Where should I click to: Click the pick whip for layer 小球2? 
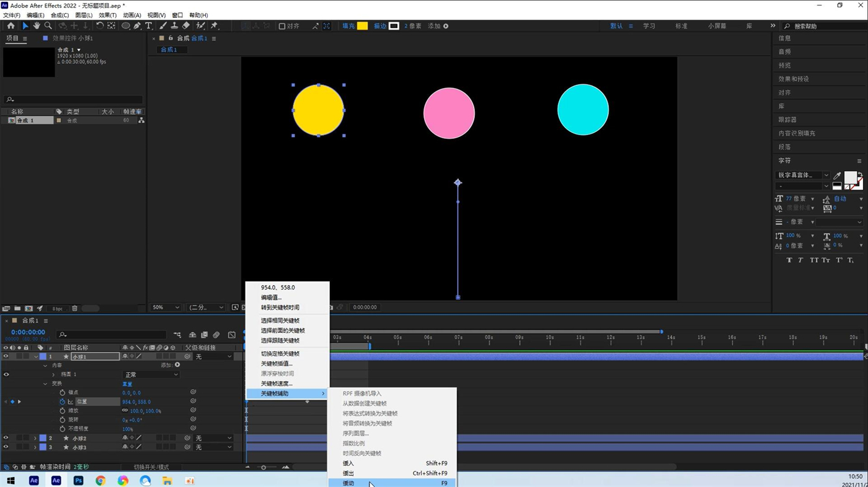coord(187,438)
